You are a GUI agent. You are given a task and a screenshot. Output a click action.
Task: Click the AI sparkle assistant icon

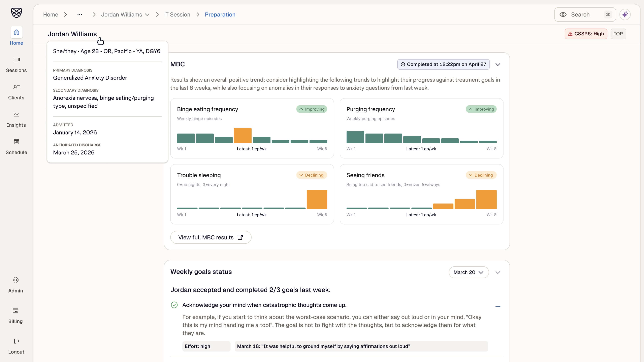[x=625, y=14]
